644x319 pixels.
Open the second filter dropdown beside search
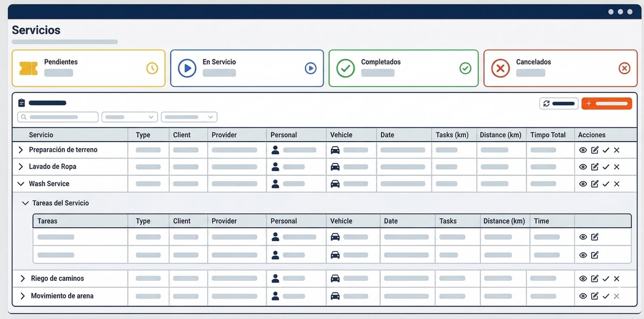click(189, 117)
